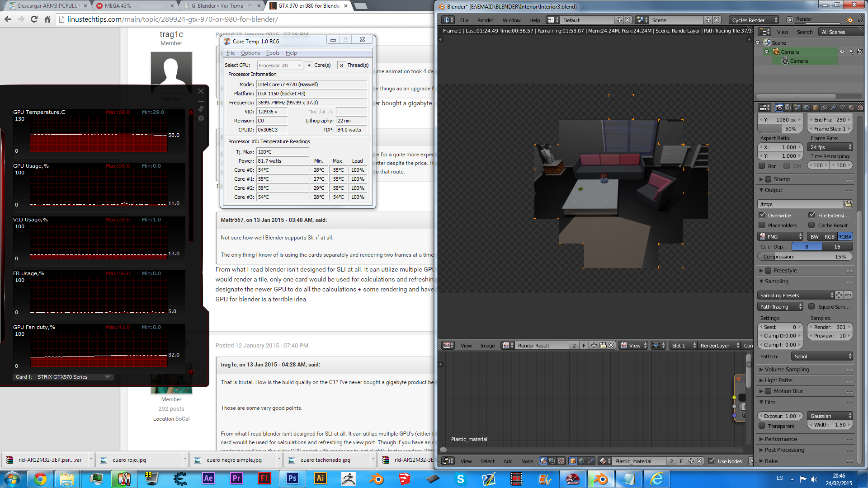Unlink Render Result image X icon
The height and width of the screenshot is (488, 868).
coord(611,345)
